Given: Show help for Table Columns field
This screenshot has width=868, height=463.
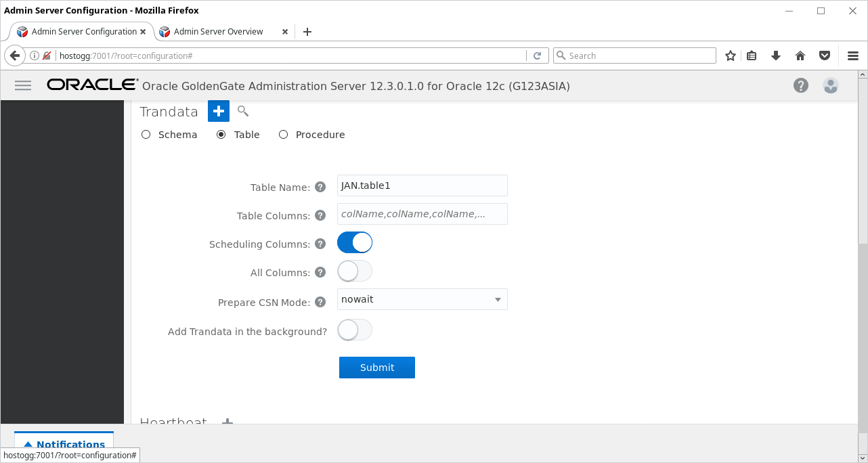Looking at the screenshot, I should pos(321,216).
